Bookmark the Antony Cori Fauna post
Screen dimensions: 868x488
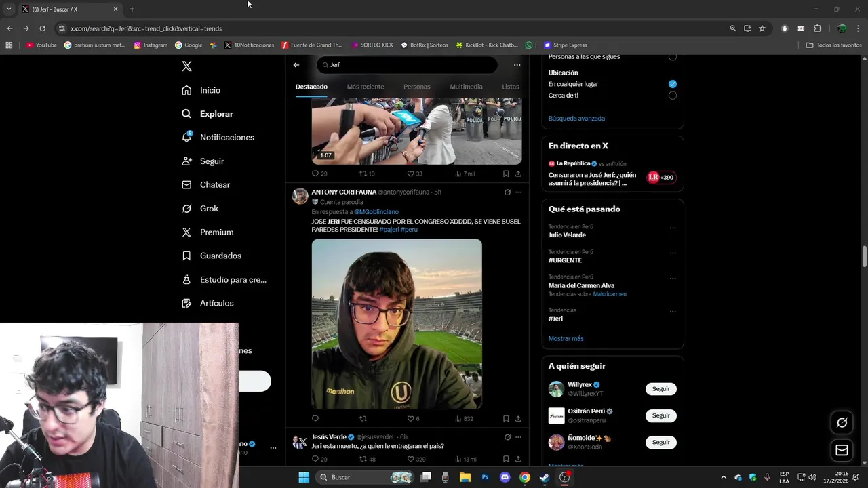506,419
